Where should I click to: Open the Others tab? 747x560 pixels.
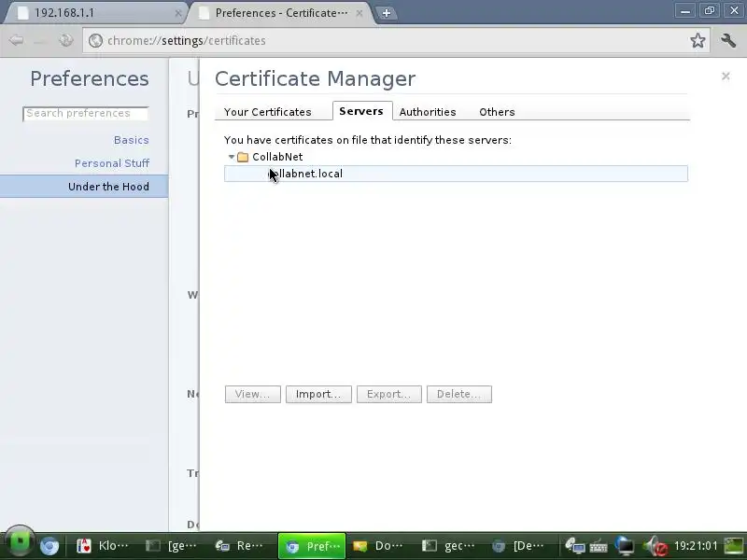[497, 112]
